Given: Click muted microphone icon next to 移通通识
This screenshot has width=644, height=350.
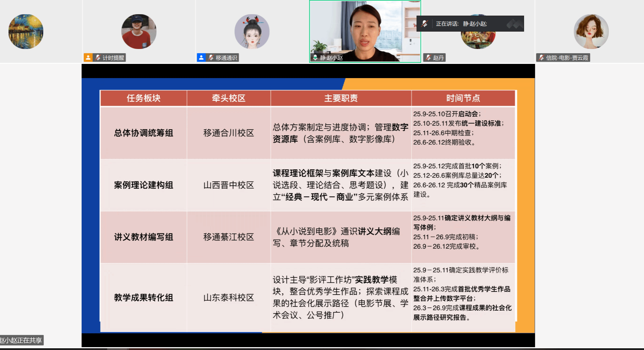Looking at the screenshot, I should click(211, 58).
